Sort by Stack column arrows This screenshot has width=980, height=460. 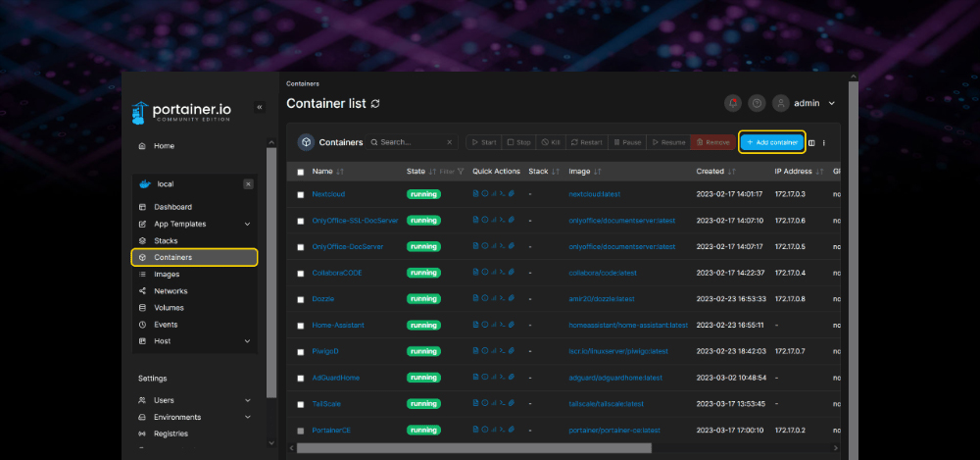click(x=556, y=172)
